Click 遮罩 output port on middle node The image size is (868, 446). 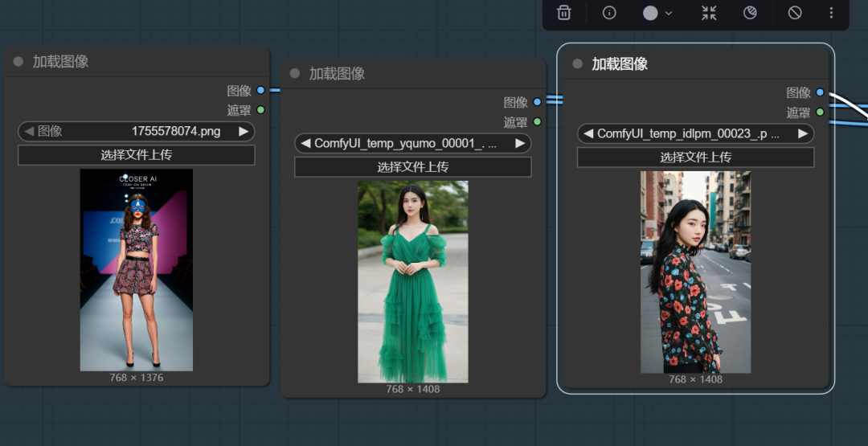point(538,121)
